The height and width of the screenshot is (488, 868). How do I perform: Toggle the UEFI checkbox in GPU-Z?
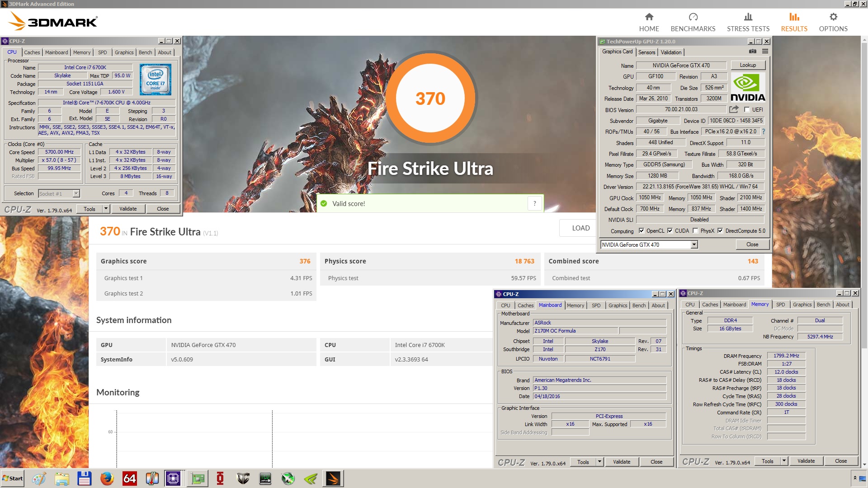pyautogui.click(x=747, y=109)
